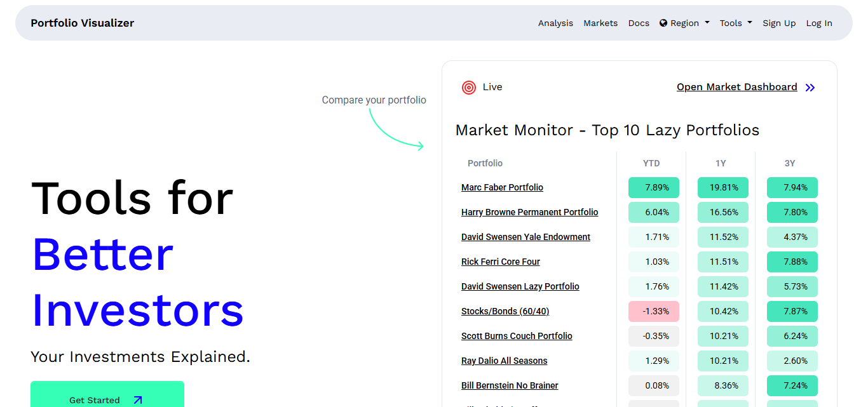Click the 8.36% 1Y cell

(723, 385)
